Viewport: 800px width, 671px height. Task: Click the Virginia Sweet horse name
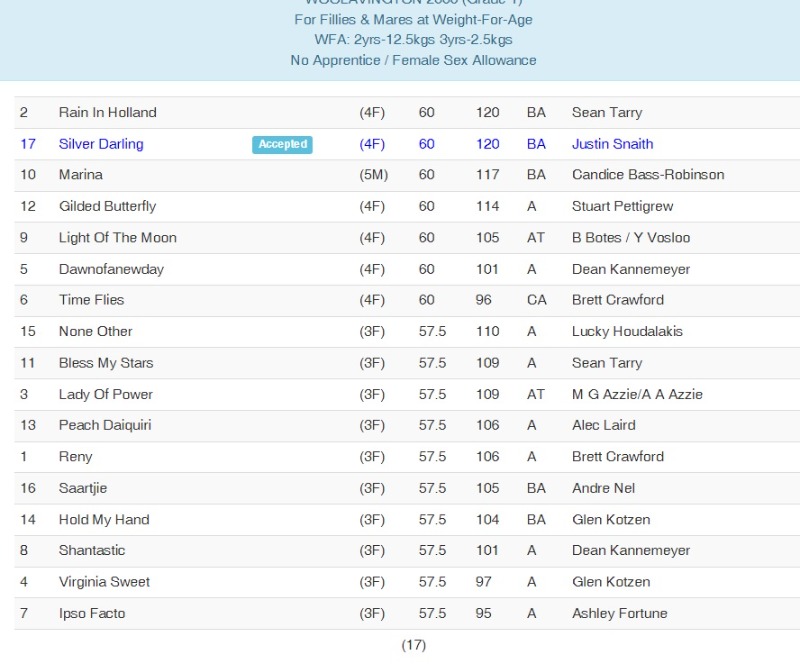pos(104,582)
